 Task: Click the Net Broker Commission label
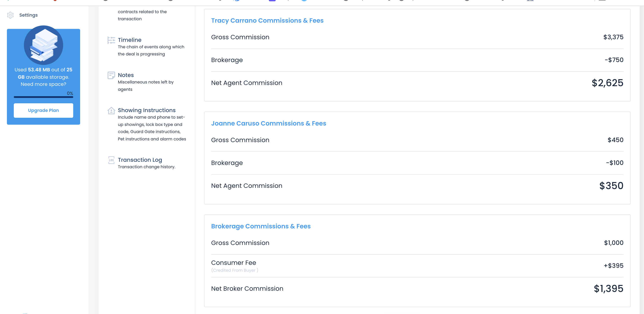(247, 289)
